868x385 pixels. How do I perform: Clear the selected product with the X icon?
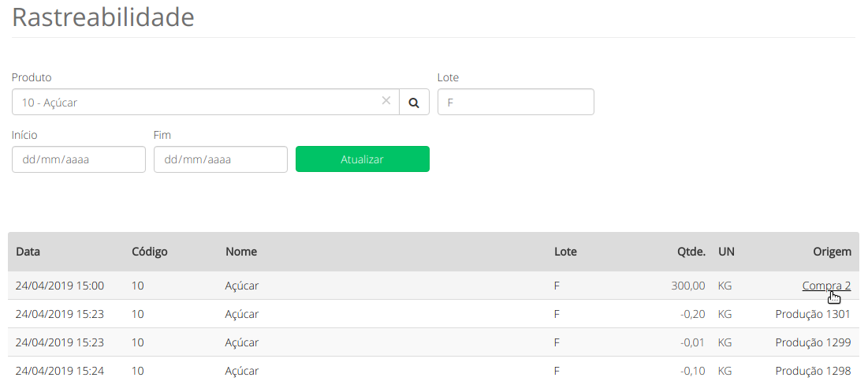point(386,101)
